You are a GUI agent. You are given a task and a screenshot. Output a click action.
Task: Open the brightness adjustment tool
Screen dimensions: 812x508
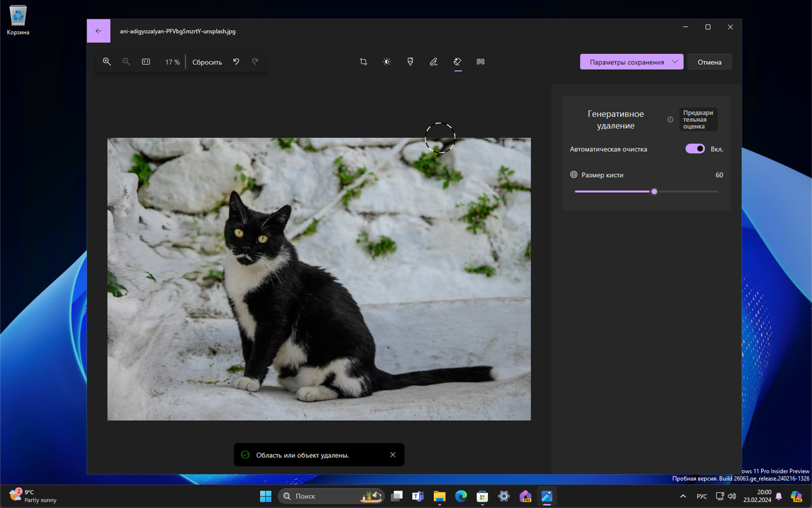(387, 62)
